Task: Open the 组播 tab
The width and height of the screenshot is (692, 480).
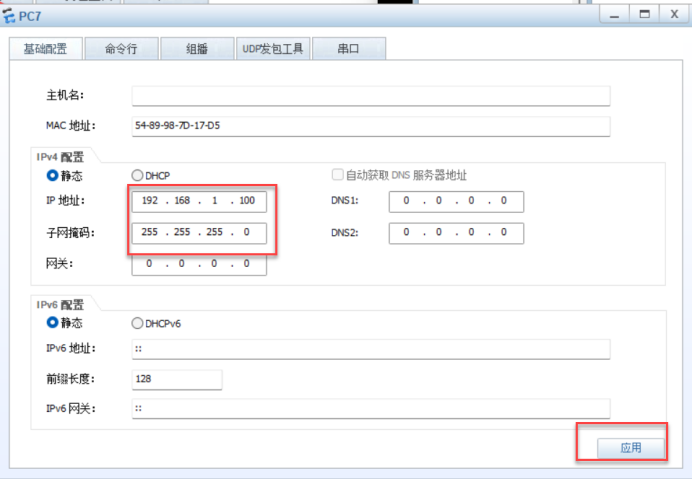Action: (x=196, y=48)
